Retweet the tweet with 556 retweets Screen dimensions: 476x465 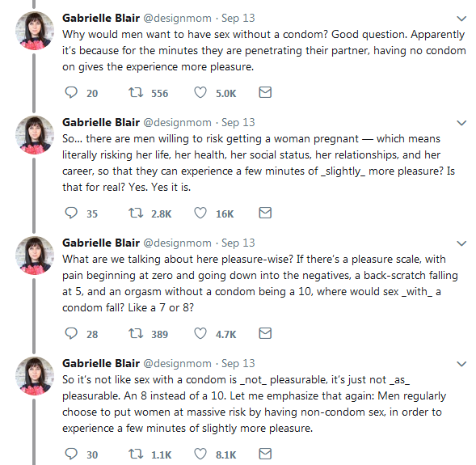136,93
